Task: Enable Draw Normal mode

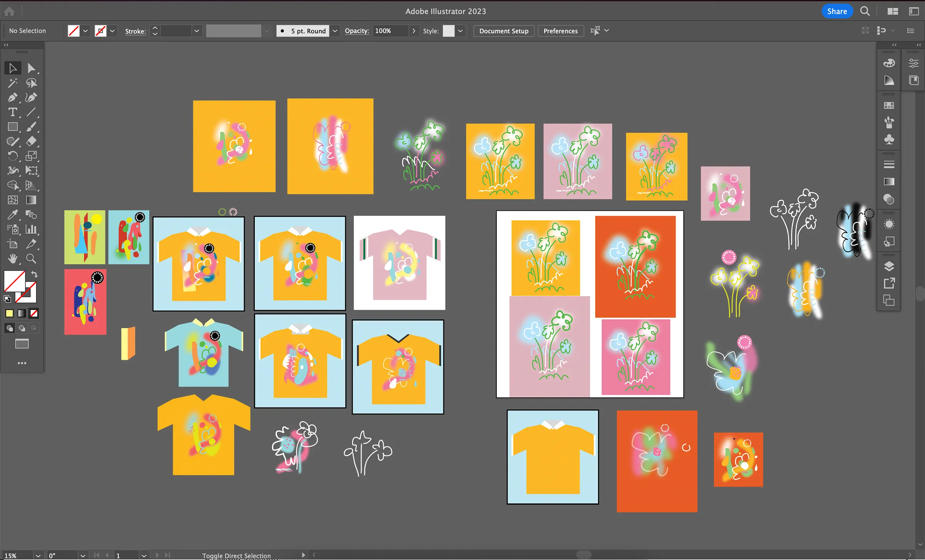Action: click(10, 328)
